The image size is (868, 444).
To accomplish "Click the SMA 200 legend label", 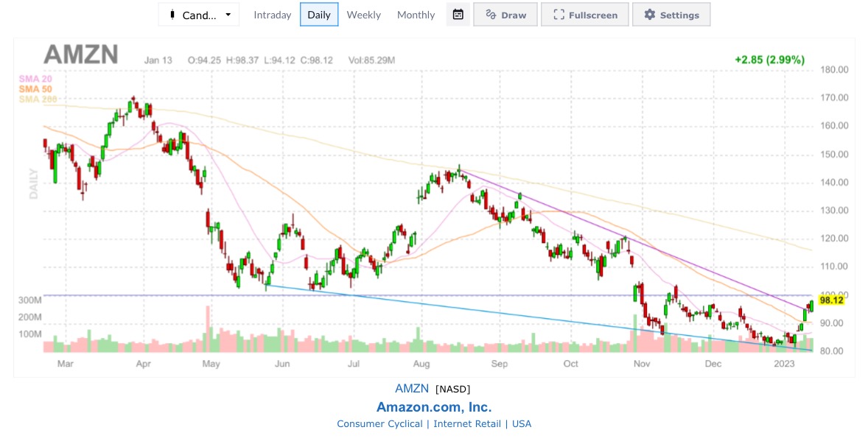I will coord(38,99).
